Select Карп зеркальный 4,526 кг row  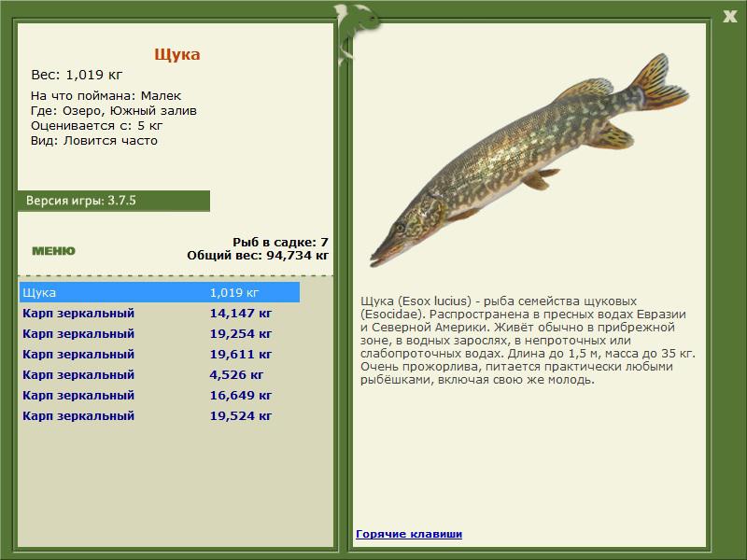pyautogui.click(x=160, y=375)
